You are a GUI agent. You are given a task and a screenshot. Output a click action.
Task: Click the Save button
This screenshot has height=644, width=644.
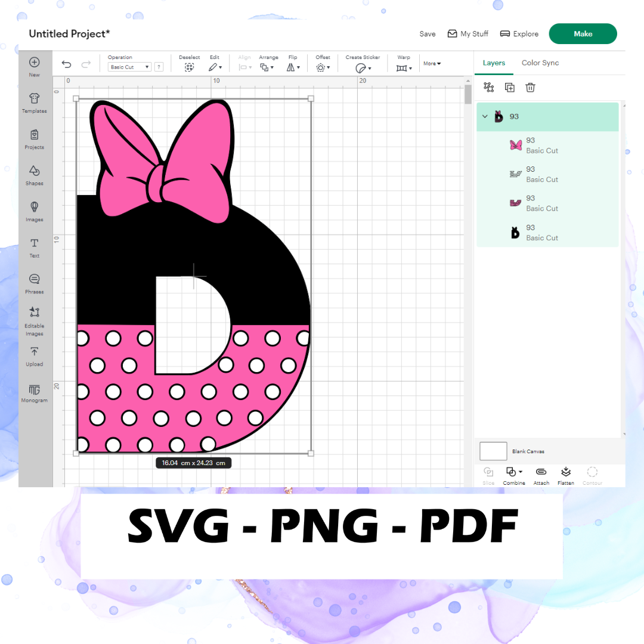click(428, 33)
